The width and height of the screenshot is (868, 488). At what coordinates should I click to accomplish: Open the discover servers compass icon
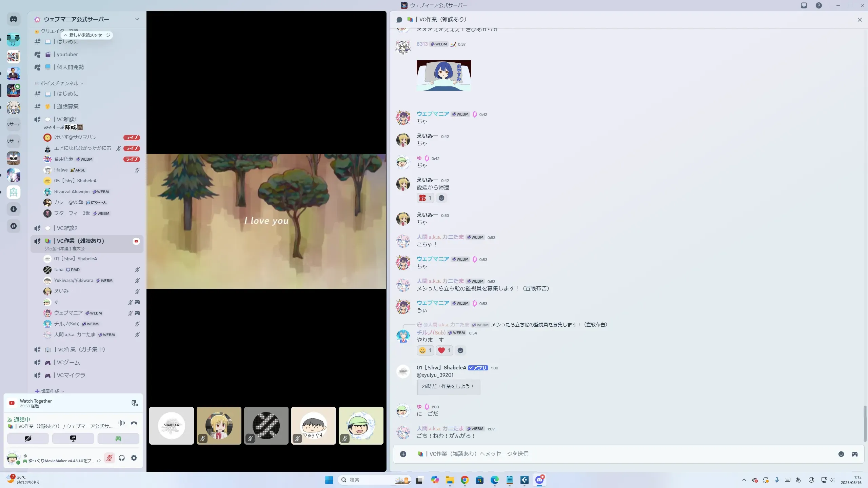[x=14, y=226]
